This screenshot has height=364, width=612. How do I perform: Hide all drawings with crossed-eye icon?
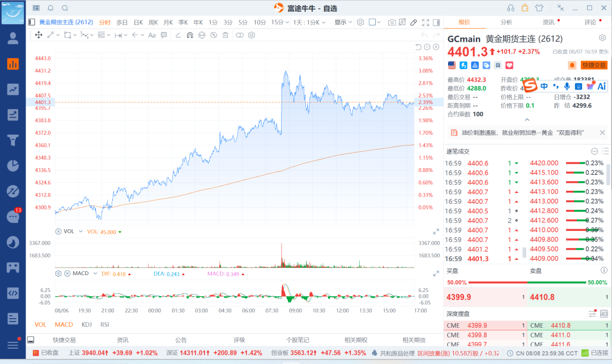click(214, 35)
